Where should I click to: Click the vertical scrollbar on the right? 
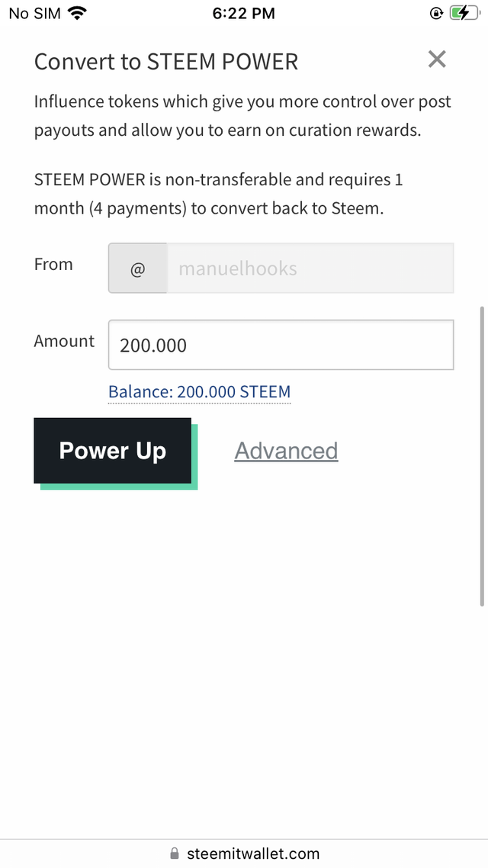pyautogui.click(x=481, y=456)
